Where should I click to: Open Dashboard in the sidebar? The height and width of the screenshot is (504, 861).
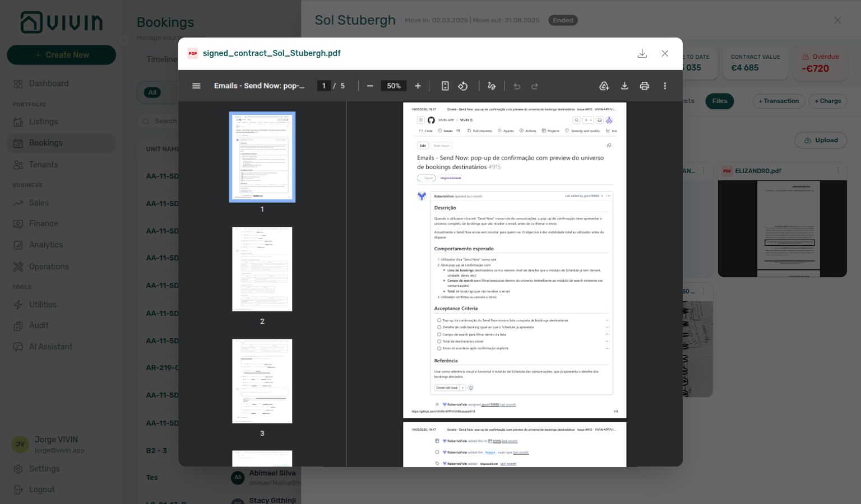(x=61, y=83)
